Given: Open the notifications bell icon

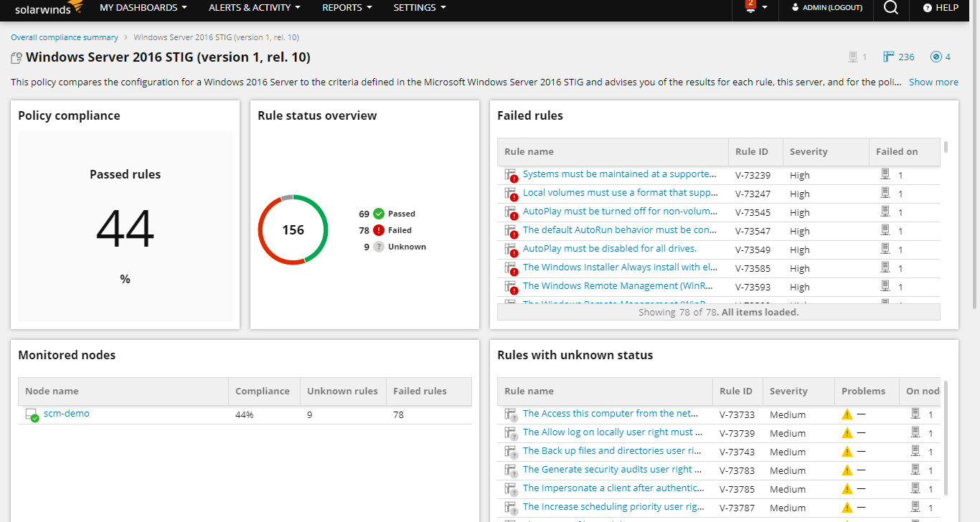Looking at the screenshot, I should (750, 7).
